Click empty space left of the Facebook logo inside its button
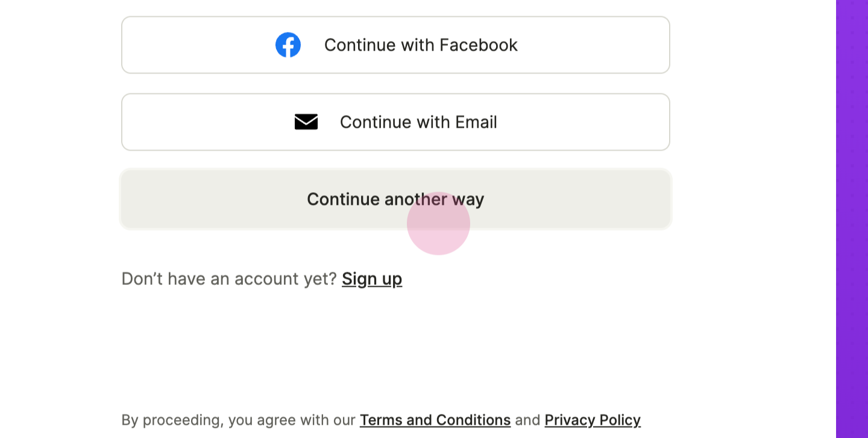Screen dimensions: 868x438 pos(199,45)
